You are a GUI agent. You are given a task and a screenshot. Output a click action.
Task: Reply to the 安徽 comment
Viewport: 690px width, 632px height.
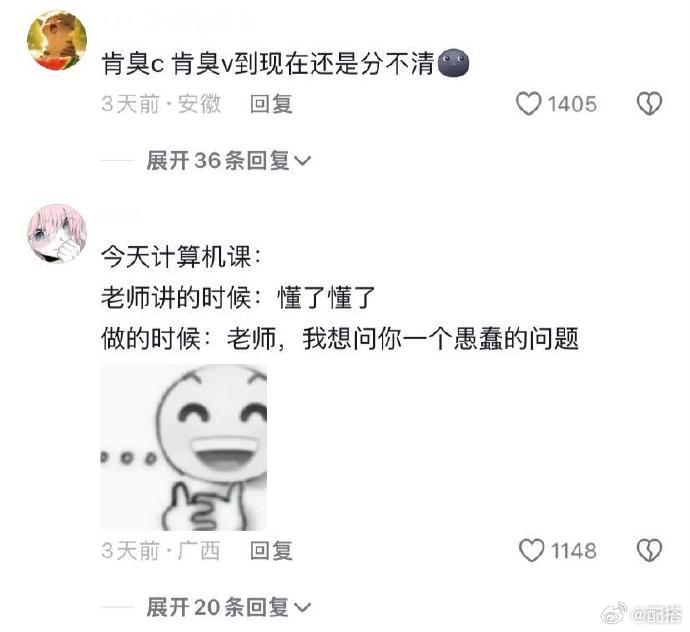(271, 104)
